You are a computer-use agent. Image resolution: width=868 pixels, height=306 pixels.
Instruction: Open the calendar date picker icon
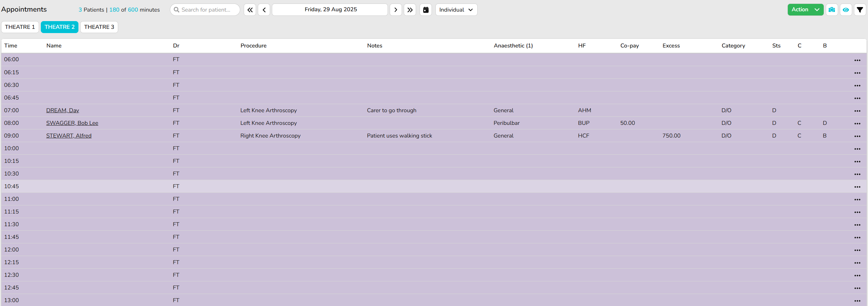click(x=426, y=10)
